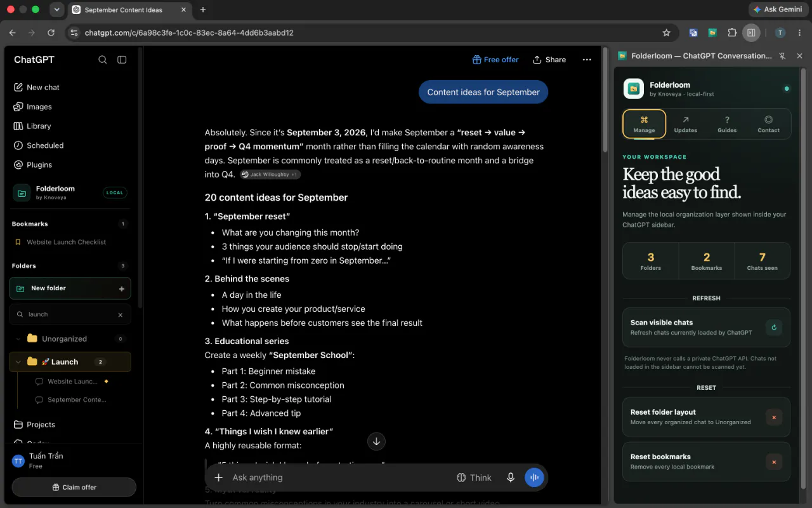Expand the Unorganized folder chevron
Image resolution: width=812 pixels, height=508 pixels.
(x=18, y=339)
